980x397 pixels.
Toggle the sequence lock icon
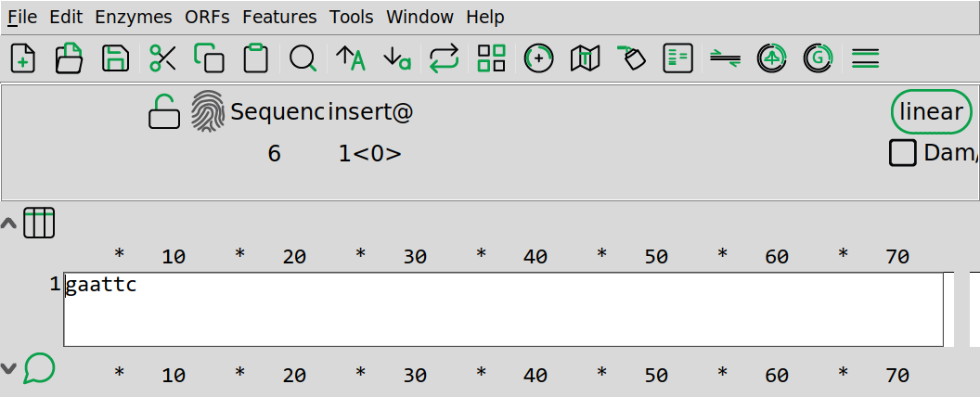pos(164,111)
